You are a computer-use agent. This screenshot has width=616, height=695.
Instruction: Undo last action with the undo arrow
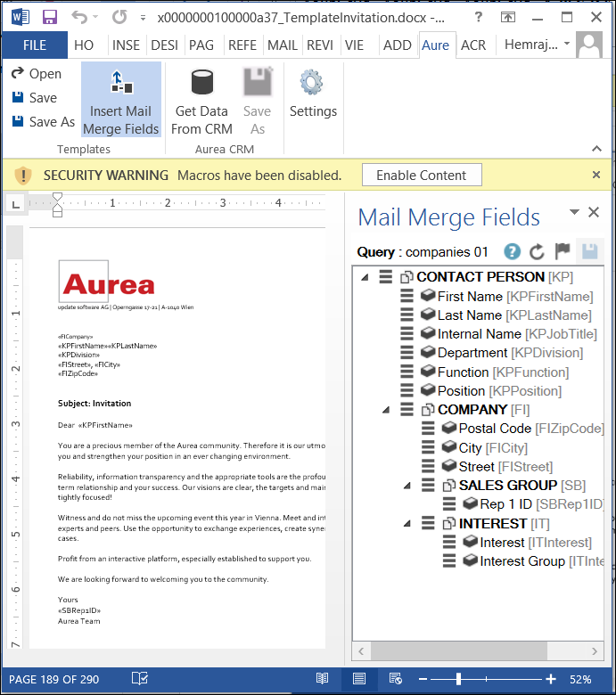(79, 17)
